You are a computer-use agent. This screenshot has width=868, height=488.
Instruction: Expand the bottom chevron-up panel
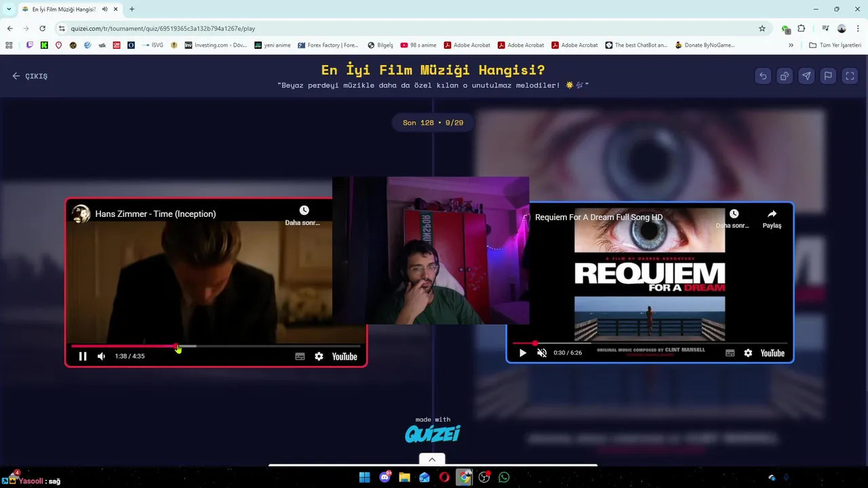tap(432, 460)
